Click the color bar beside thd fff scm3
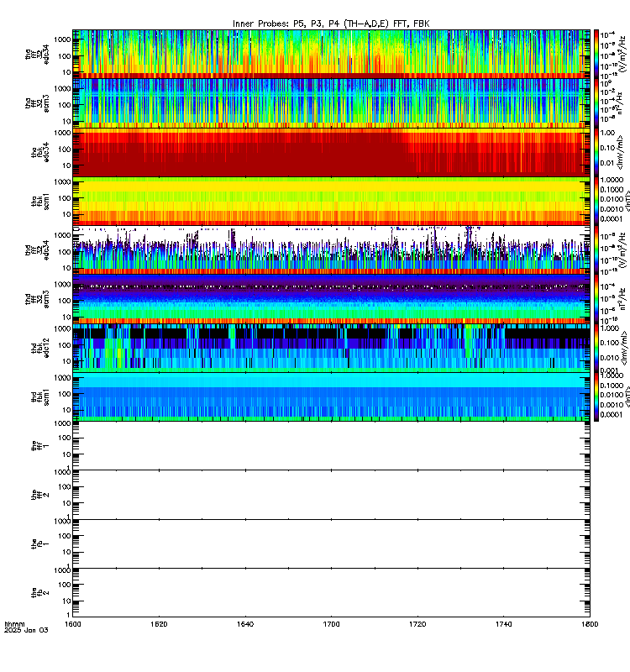The width and height of the screenshot is (630, 672). click(596, 299)
